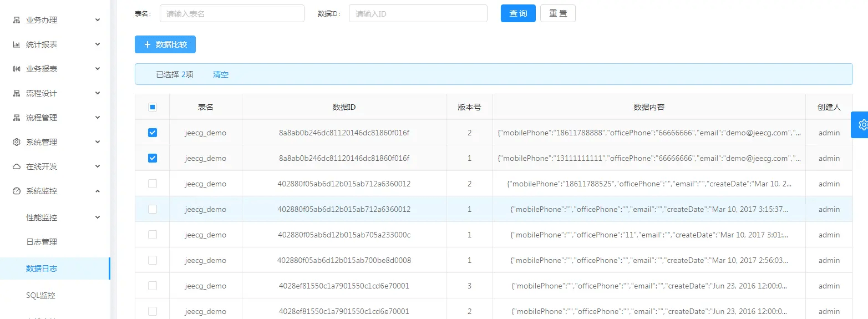Click the 系统监控 dashboard icon
The width and height of the screenshot is (868, 319).
click(17, 191)
